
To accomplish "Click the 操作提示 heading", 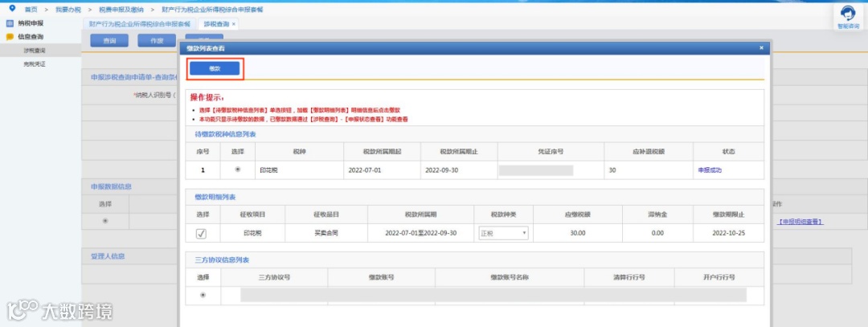I will pos(206,98).
